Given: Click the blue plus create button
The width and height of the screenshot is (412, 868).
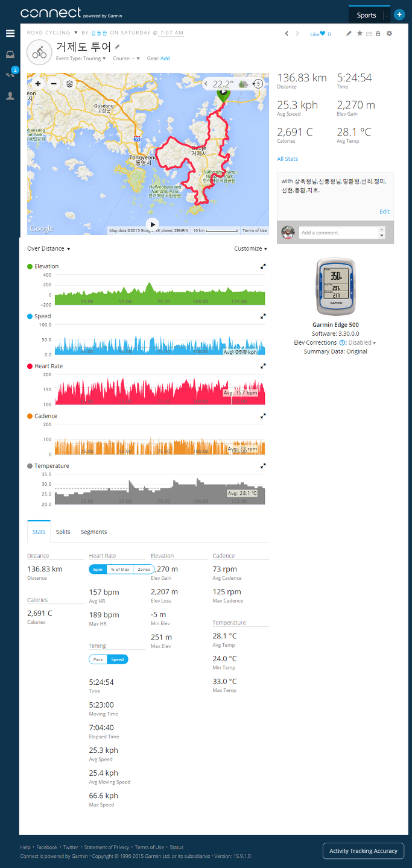Looking at the screenshot, I should click(399, 14).
